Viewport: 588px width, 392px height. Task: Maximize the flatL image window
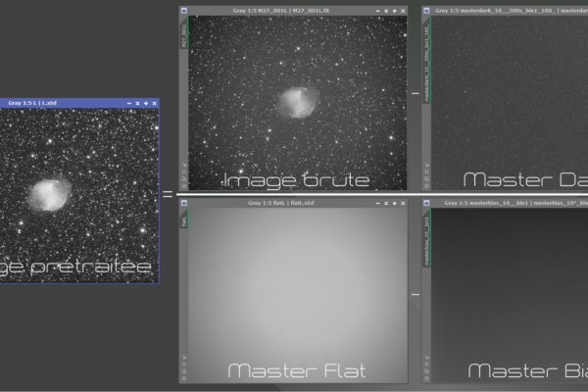point(395,203)
